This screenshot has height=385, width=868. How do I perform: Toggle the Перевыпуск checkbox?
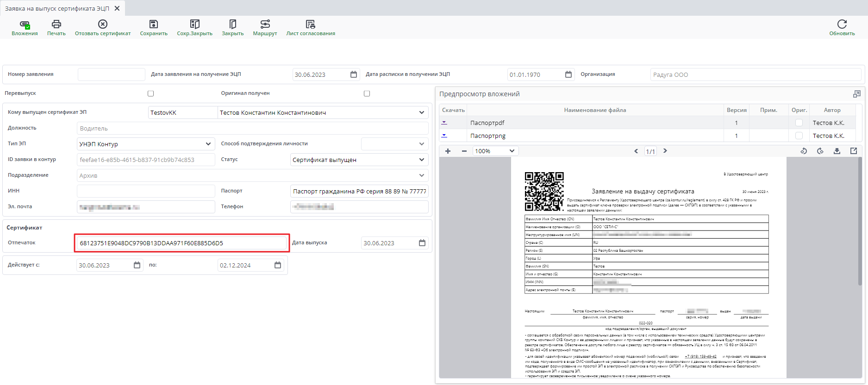pos(150,93)
